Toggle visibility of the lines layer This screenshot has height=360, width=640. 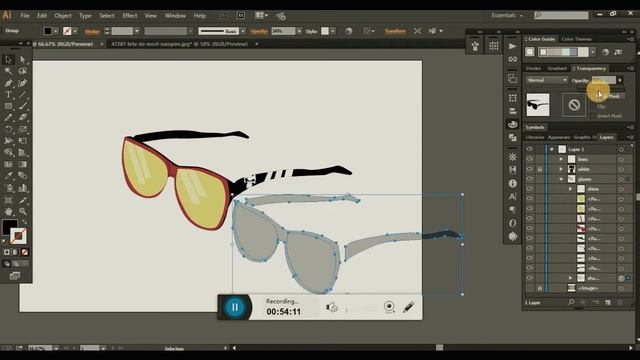(529, 159)
